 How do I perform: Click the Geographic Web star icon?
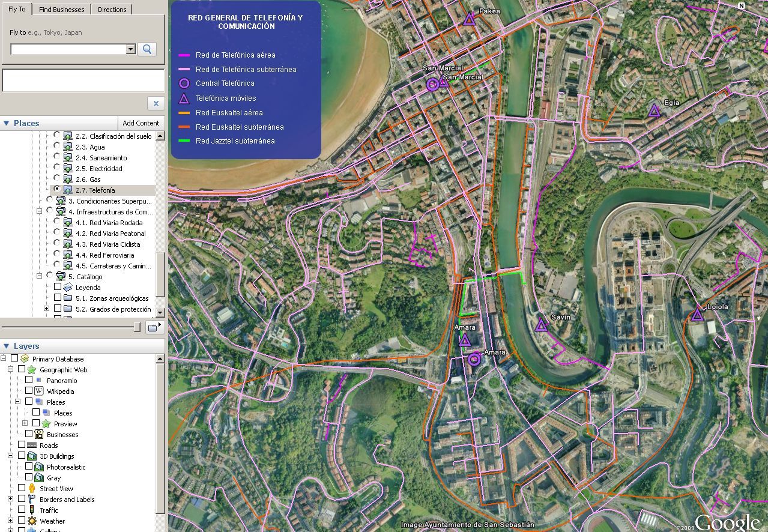(x=32, y=370)
